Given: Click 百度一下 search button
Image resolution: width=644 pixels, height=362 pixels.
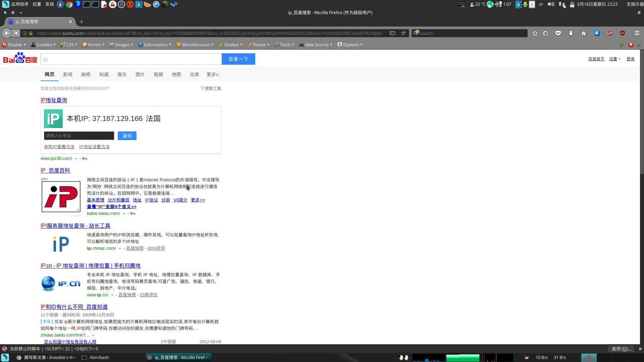Looking at the screenshot, I should click(238, 59).
